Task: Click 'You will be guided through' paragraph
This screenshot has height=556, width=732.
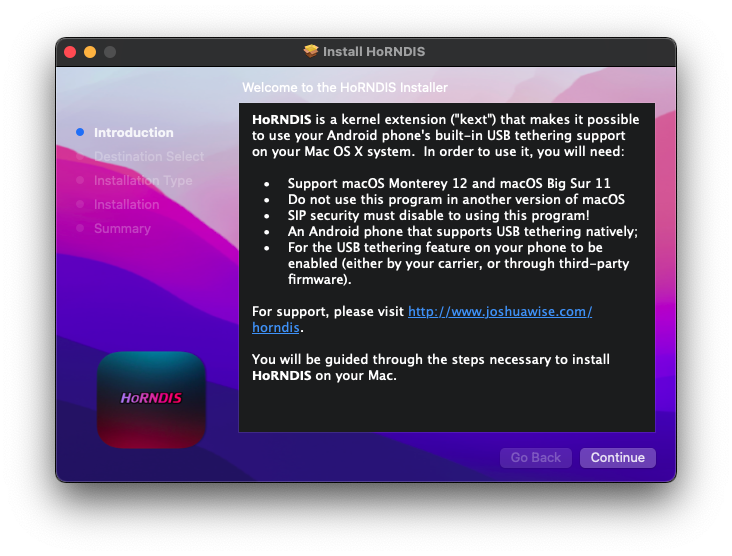Action: pyautogui.click(x=431, y=367)
